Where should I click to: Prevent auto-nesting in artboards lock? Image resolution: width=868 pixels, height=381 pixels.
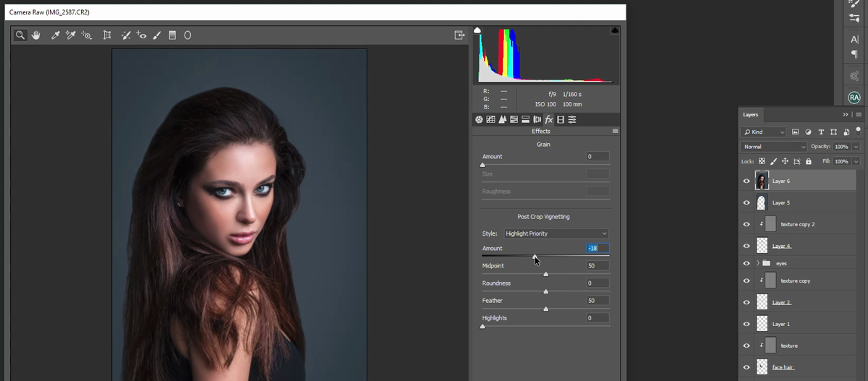797,161
